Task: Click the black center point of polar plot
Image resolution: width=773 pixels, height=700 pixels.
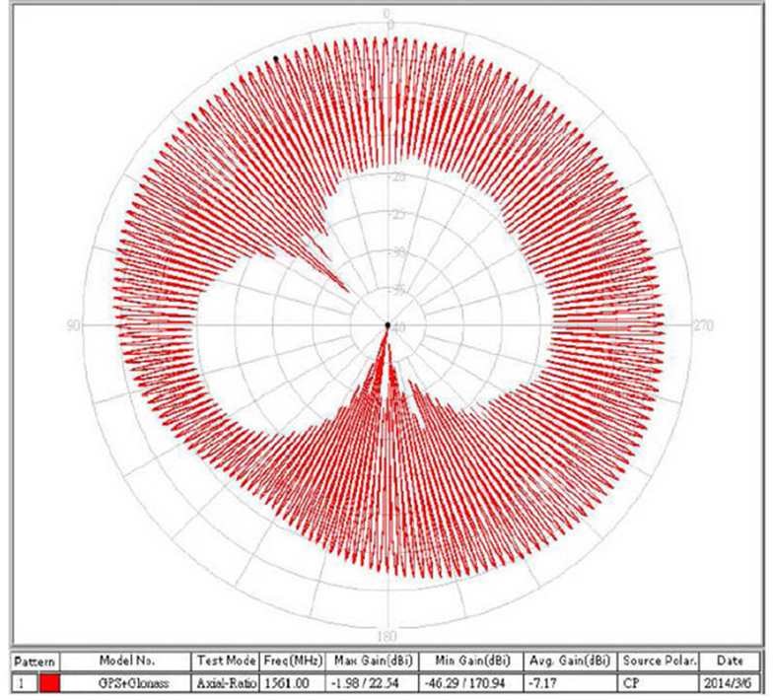Action: tap(387, 324)
